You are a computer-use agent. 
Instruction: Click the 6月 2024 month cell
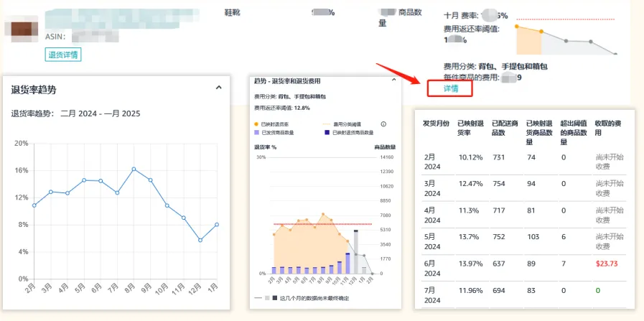(432, 269)
